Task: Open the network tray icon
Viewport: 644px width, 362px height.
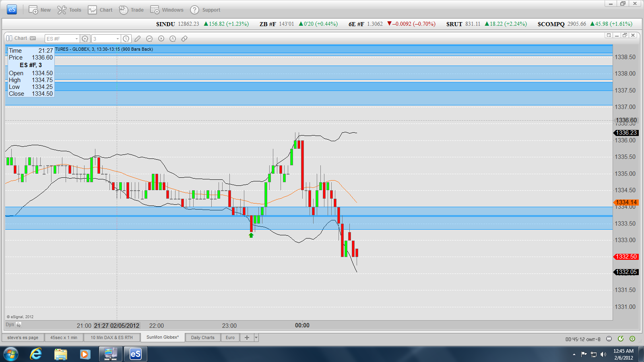Action: [593, 354]
